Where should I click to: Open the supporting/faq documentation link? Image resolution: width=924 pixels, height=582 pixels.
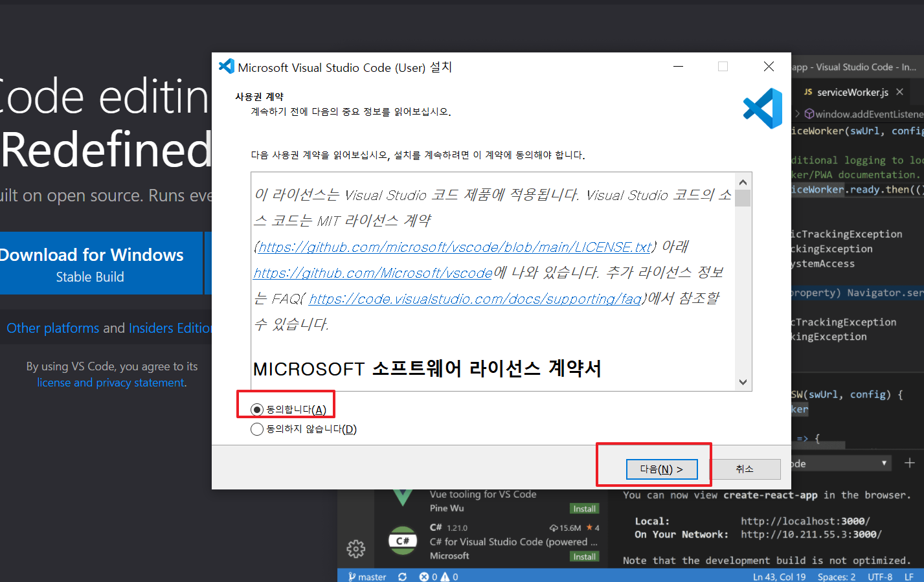[475, 299]
